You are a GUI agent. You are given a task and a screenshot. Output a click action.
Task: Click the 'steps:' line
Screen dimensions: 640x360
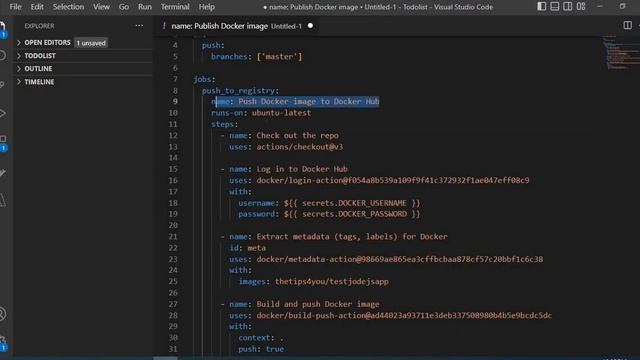point(224,124)
